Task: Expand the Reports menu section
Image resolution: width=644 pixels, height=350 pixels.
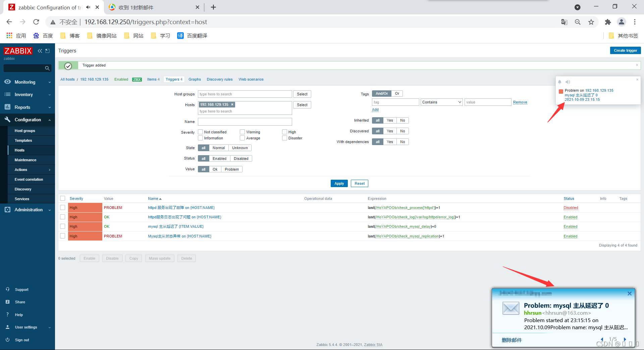Action: pyautogui.click(x=28, y=107)
